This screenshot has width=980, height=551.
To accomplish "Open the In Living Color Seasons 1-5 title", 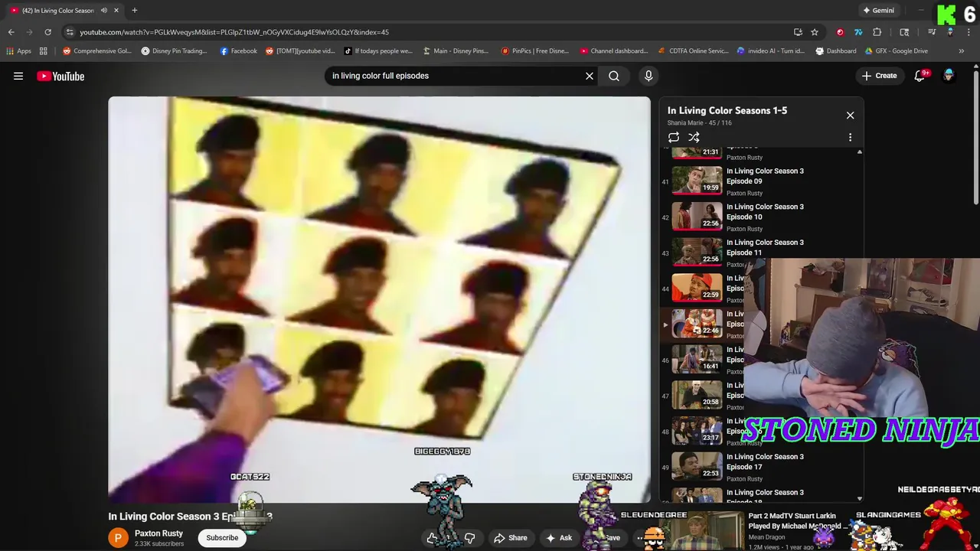I will [727, 110].
